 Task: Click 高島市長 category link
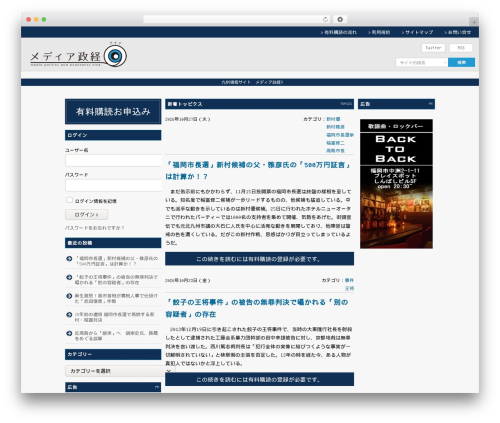tap(335, 151)
